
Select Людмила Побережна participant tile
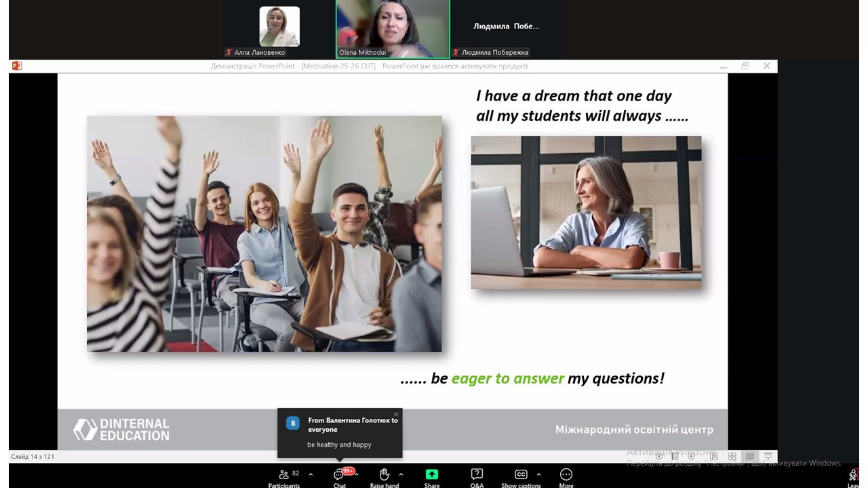click(507, 29)
